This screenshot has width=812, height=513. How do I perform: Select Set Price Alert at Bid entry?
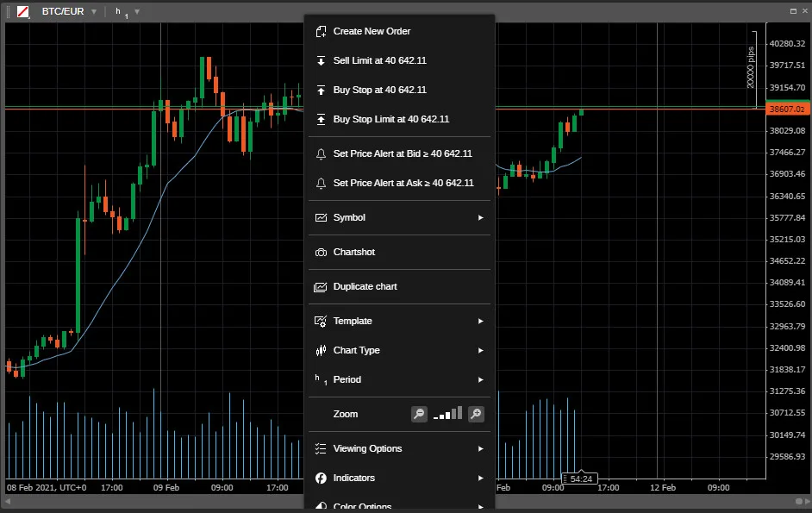(x=399, y=153)
